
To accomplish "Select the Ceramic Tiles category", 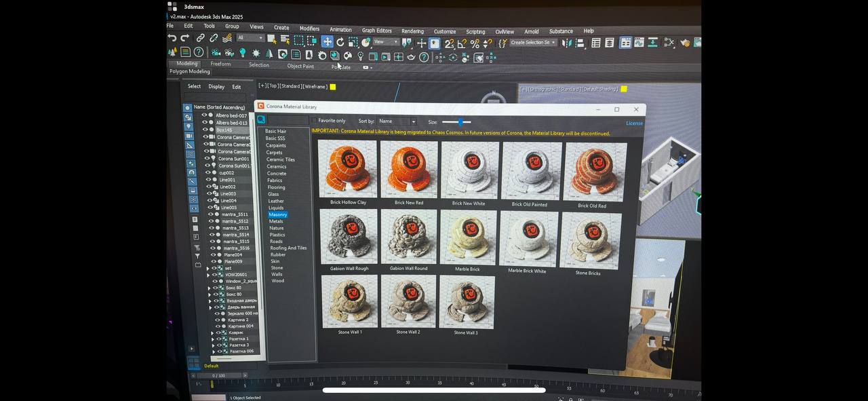I will [x=281, y=159].
